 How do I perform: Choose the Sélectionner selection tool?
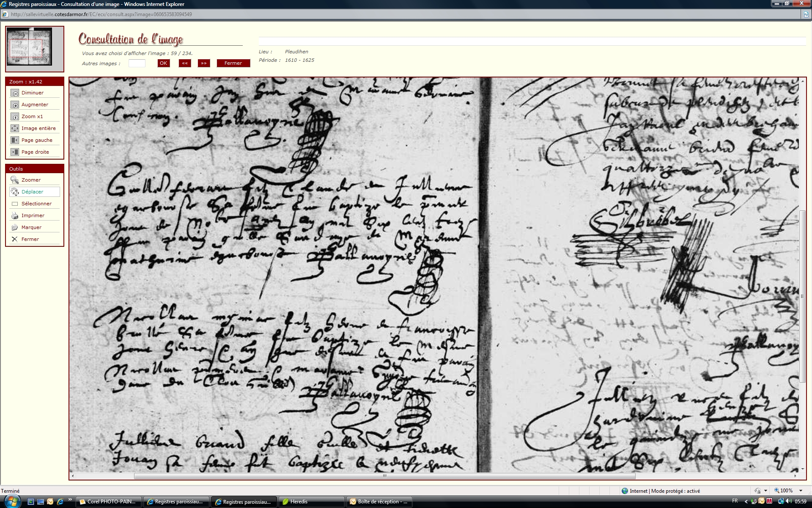[15, 204]
